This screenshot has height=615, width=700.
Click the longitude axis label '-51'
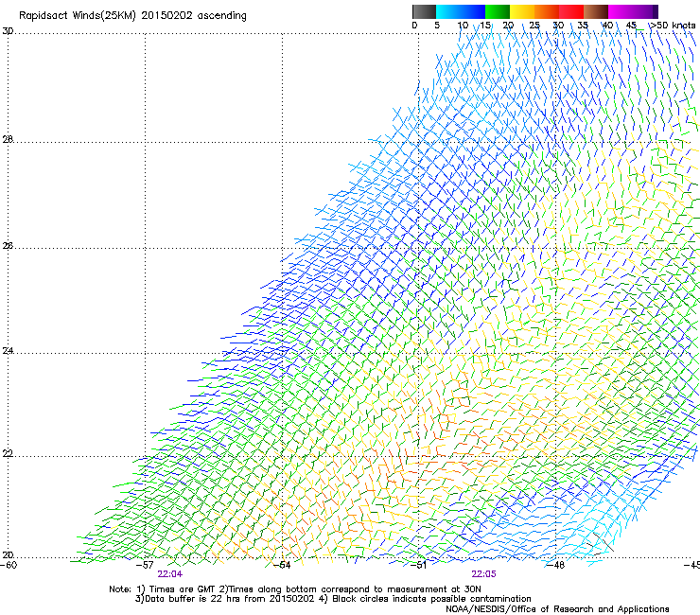coord(419,565)
